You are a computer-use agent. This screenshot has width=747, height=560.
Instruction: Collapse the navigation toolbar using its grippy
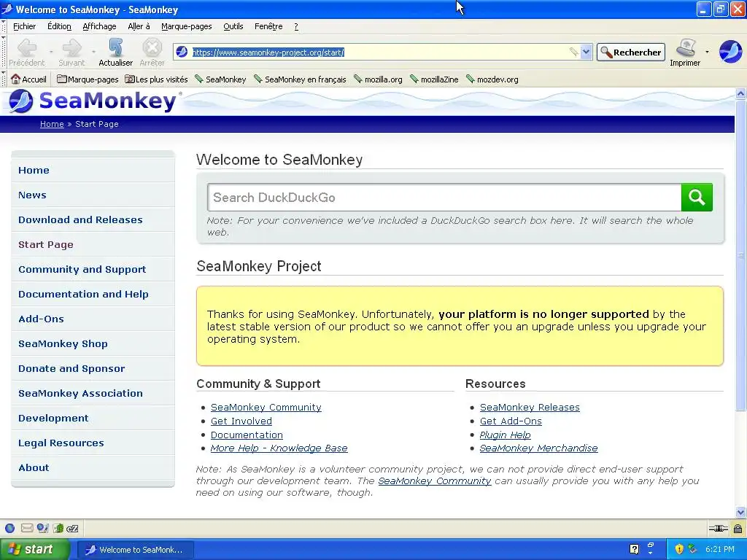coord(4,52)
